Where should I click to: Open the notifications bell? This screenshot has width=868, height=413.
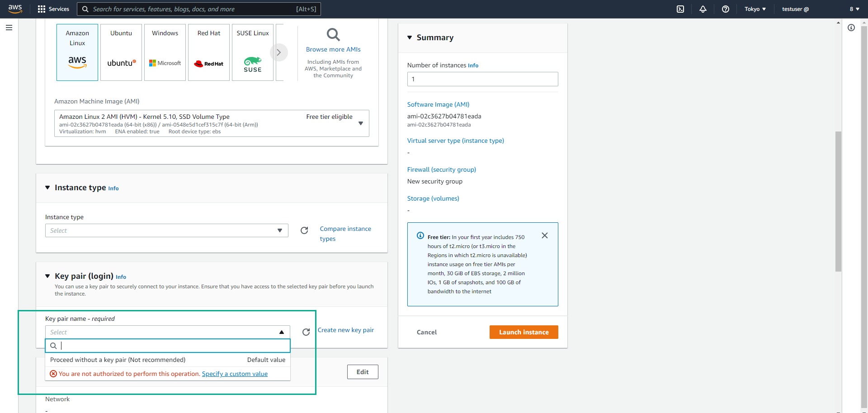703,9
